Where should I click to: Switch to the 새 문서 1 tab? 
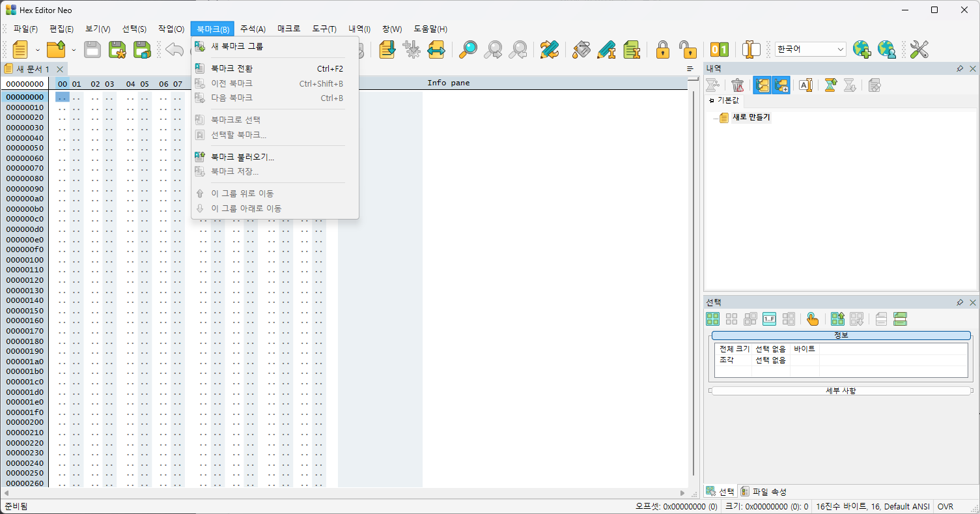[x=33, y=69]
